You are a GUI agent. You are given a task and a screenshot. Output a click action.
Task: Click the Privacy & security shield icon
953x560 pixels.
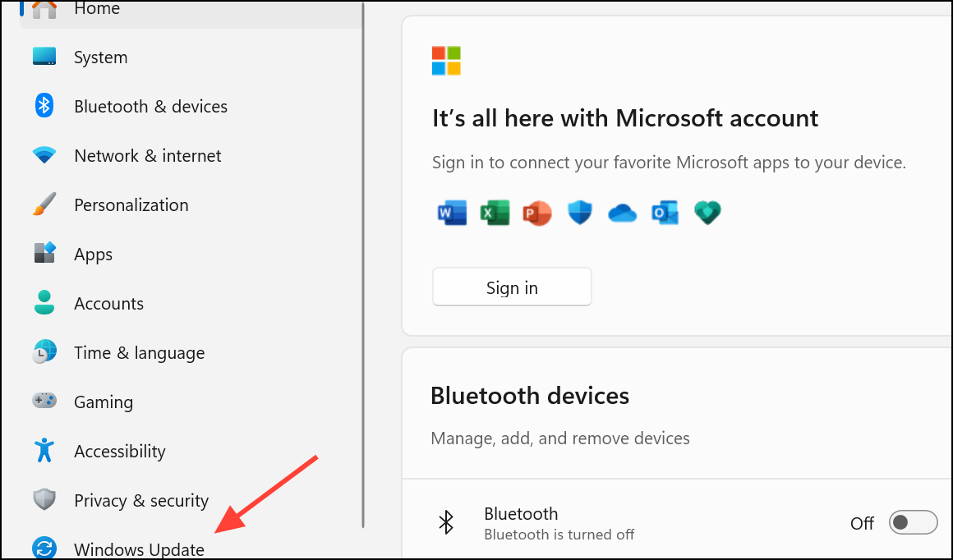pos(44,500)
